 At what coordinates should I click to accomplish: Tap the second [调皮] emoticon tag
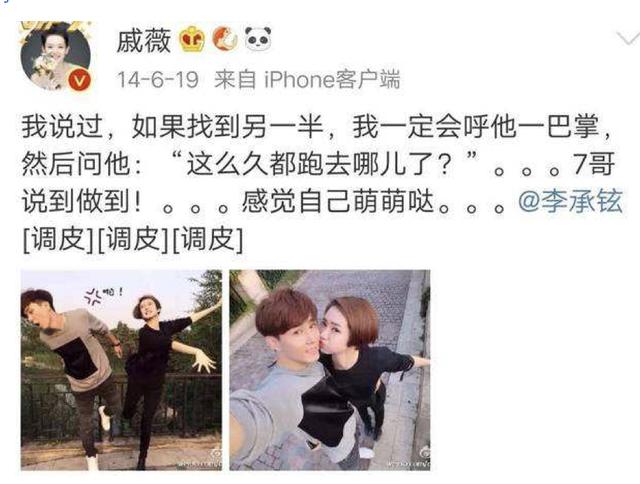[x=133, y=240]
